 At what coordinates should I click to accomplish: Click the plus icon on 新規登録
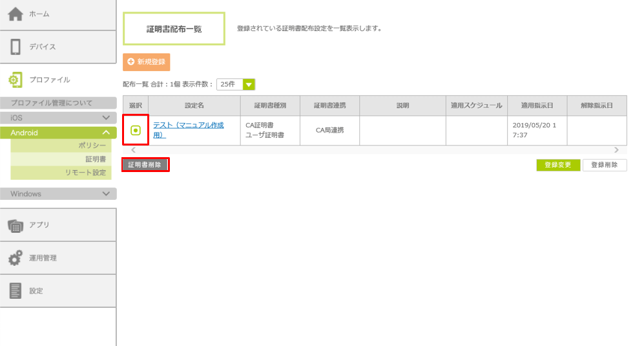click(x=130, y=61)
